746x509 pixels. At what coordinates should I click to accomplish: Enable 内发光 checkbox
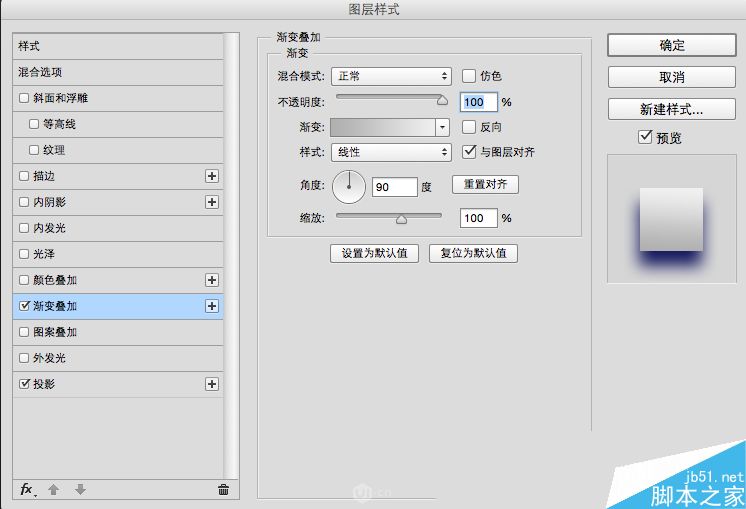point(24,228)
